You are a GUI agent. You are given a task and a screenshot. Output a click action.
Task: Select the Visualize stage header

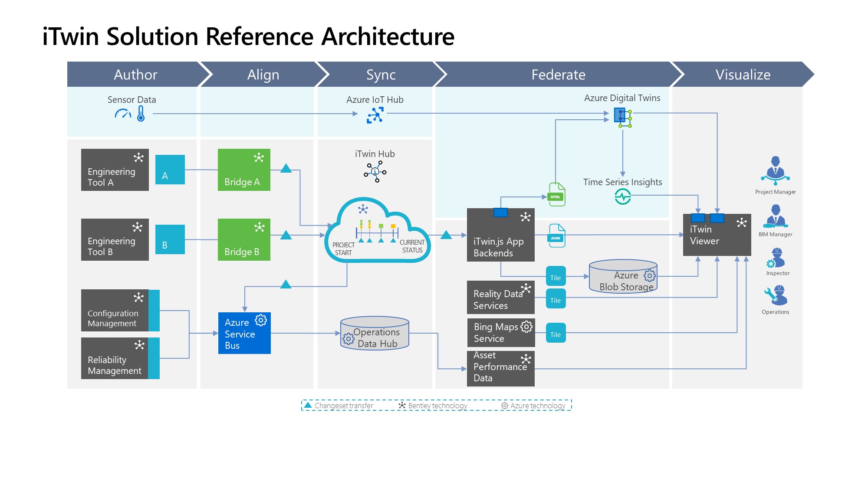pos(743,75)
